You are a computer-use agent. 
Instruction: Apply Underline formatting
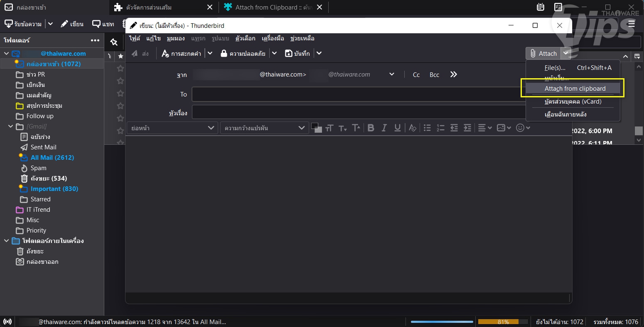coord(398,128)
